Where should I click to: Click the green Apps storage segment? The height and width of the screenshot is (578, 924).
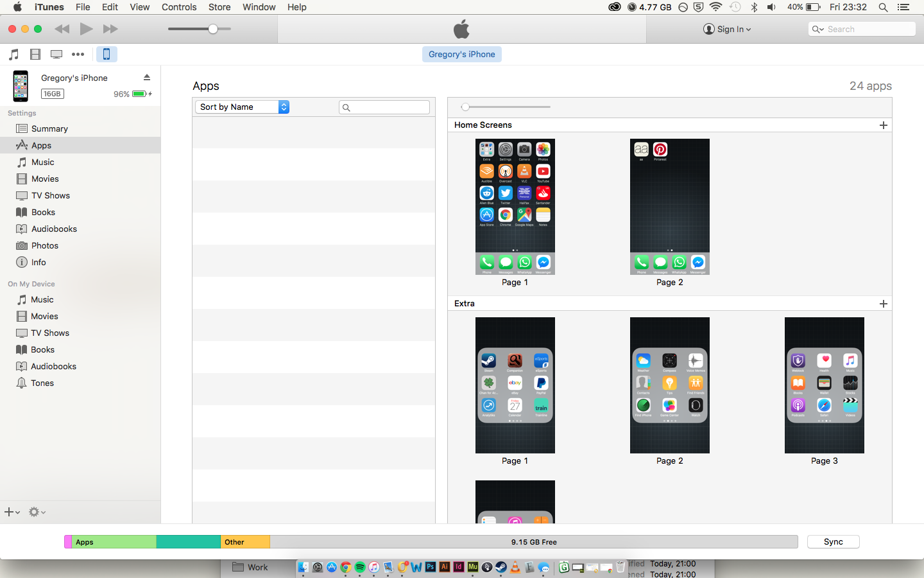click(114, 542)
